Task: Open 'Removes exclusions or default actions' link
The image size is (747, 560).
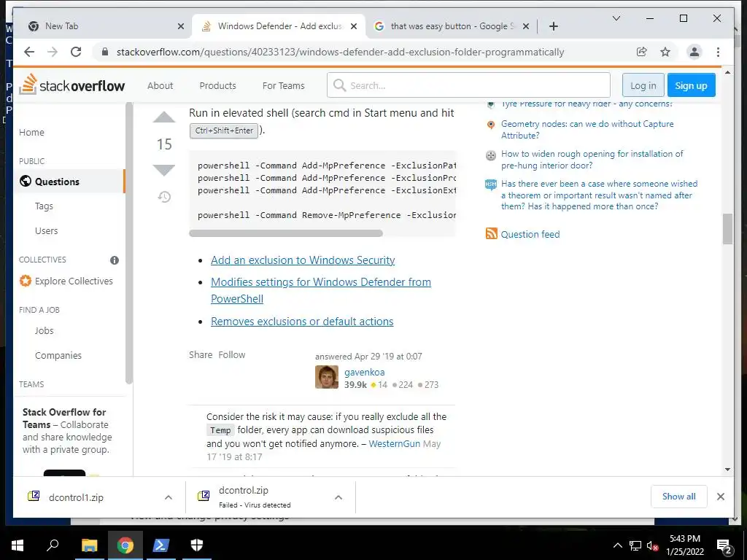Action: (302, 322)
